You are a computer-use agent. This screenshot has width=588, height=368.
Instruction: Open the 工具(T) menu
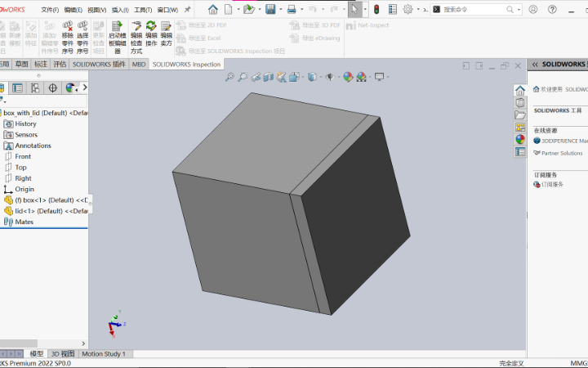pyautogui.click(x=143, y=10)
